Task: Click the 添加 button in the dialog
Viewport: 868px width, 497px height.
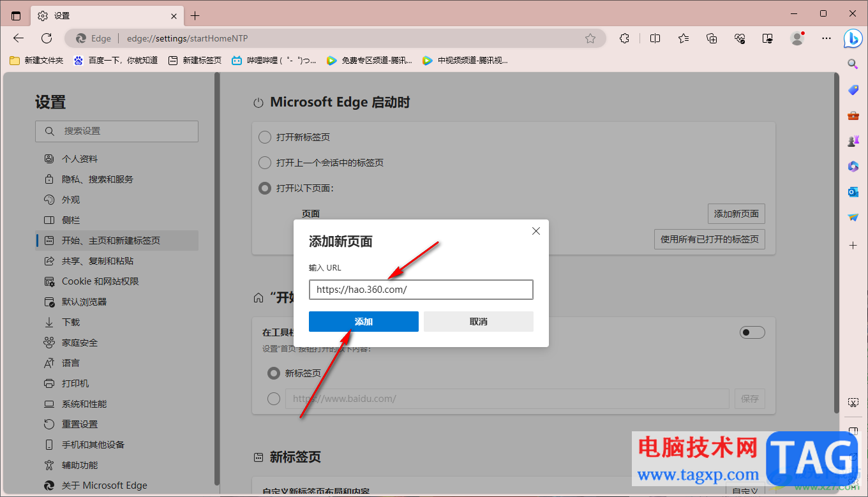Action: tap(364, 322)
